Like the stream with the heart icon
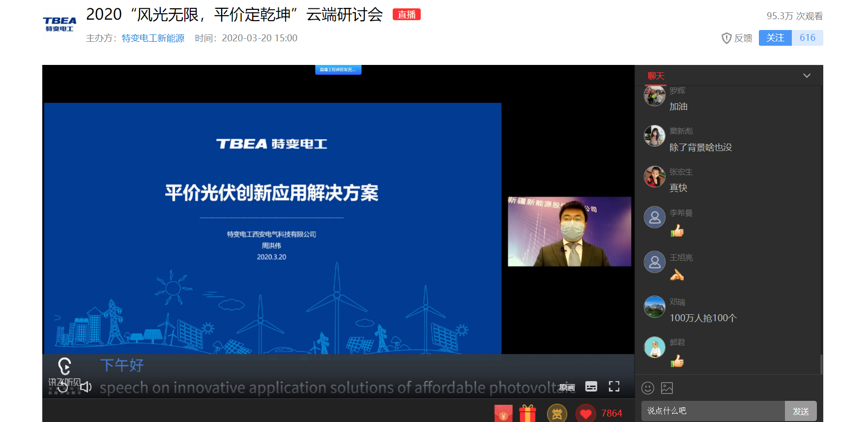The width and height of the screenshot is (868, 422). 585,414
